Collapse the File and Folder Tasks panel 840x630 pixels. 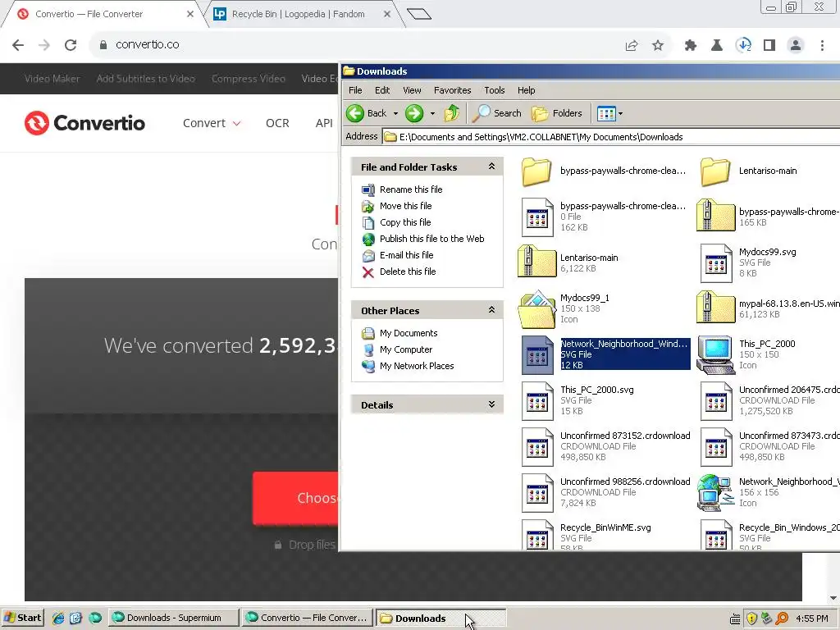click(x=491, y=167)
